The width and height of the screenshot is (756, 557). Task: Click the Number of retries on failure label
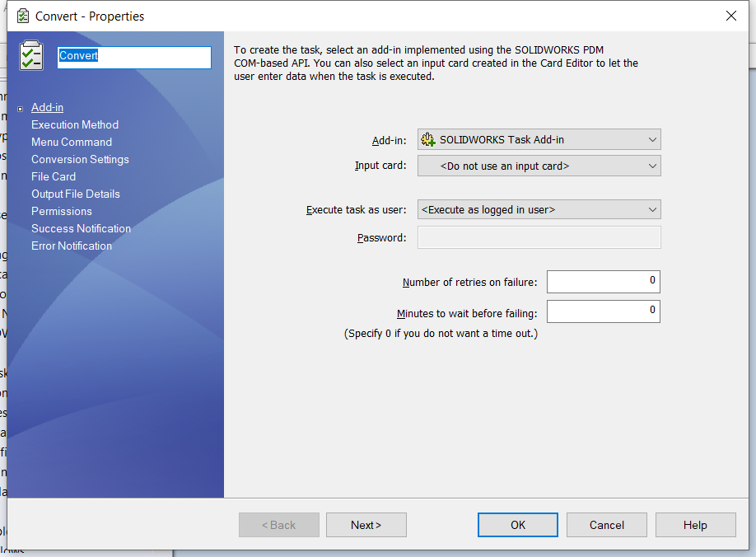point(469,283)
